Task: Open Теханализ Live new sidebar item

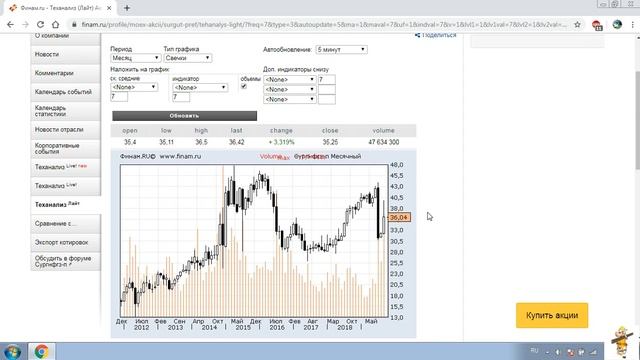Action: click(x=65, y=167)
